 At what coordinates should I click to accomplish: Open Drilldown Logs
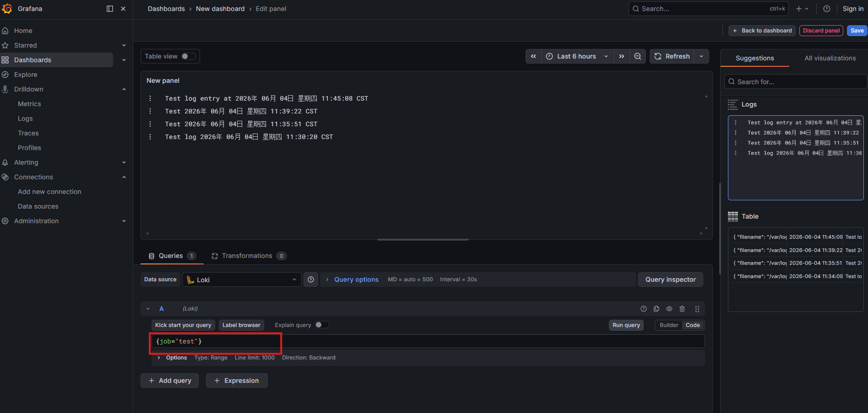pyautogui.click(x=25, y=118)
